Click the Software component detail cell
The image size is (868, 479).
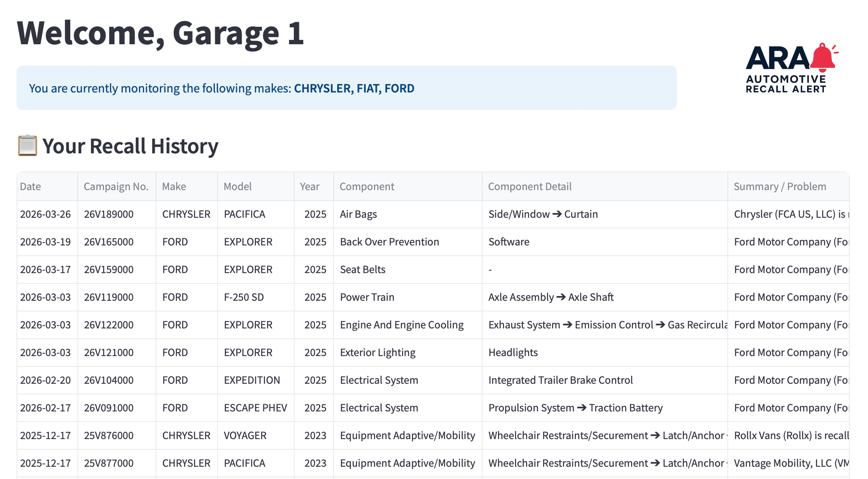(x=605, y=242)
